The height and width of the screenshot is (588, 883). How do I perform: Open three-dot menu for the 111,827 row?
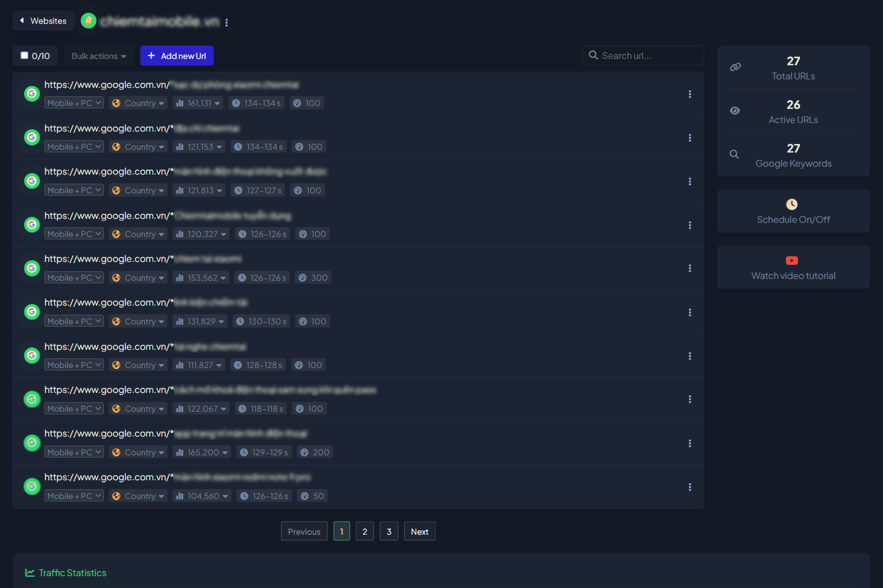coord(690,356)
